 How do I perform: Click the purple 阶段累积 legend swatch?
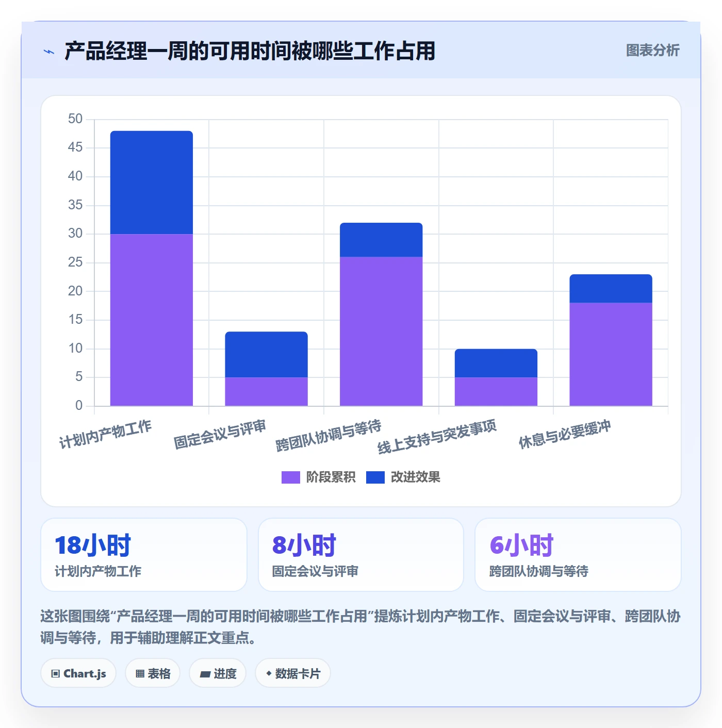coord(290,477)
